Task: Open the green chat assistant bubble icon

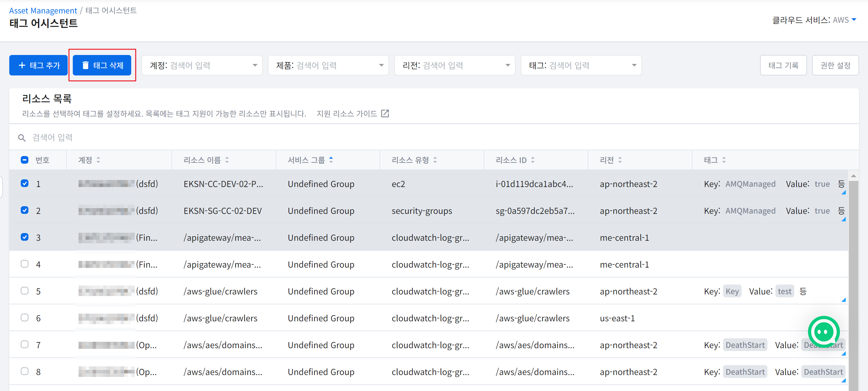Action: coord(823,332)
